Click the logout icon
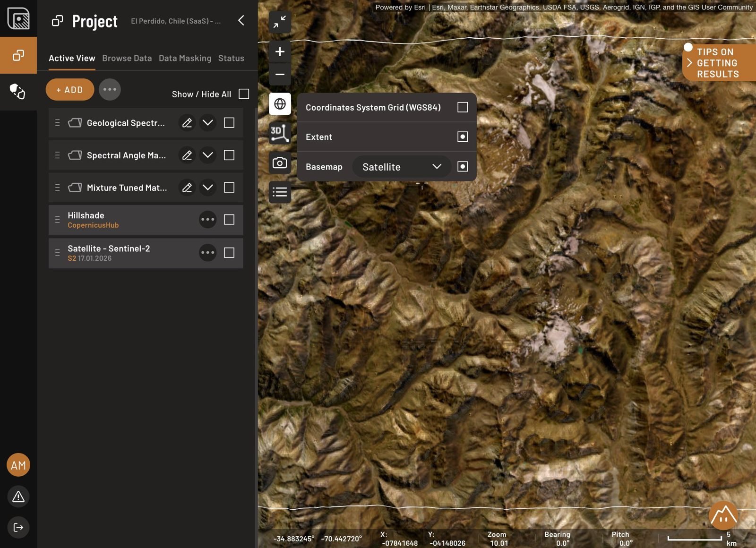 coord(18,528)
